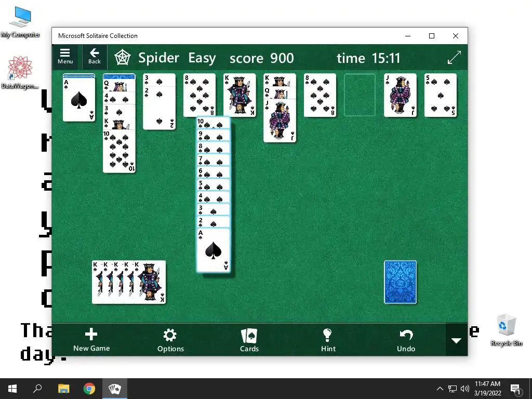Viewport: 532px width, 399px height.
Task: Toggle full-screen with the diagonal arrows icon
Action: point(454,57)
